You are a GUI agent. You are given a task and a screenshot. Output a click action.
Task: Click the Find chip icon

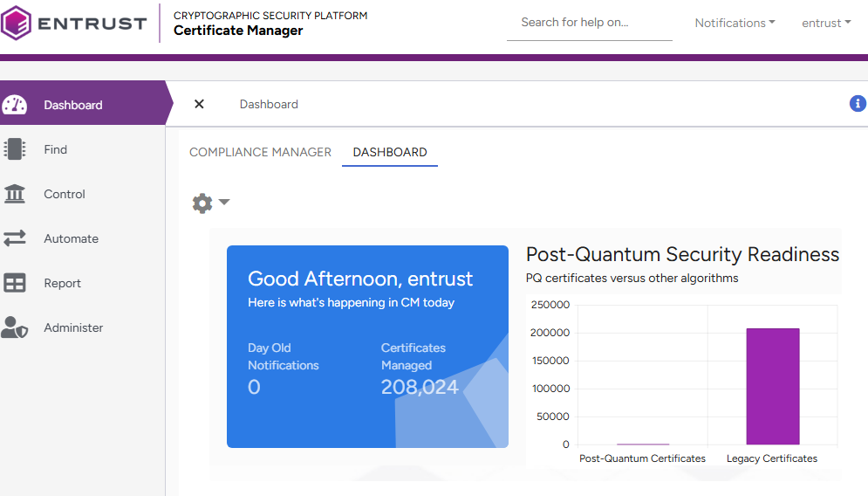point(15,149)
